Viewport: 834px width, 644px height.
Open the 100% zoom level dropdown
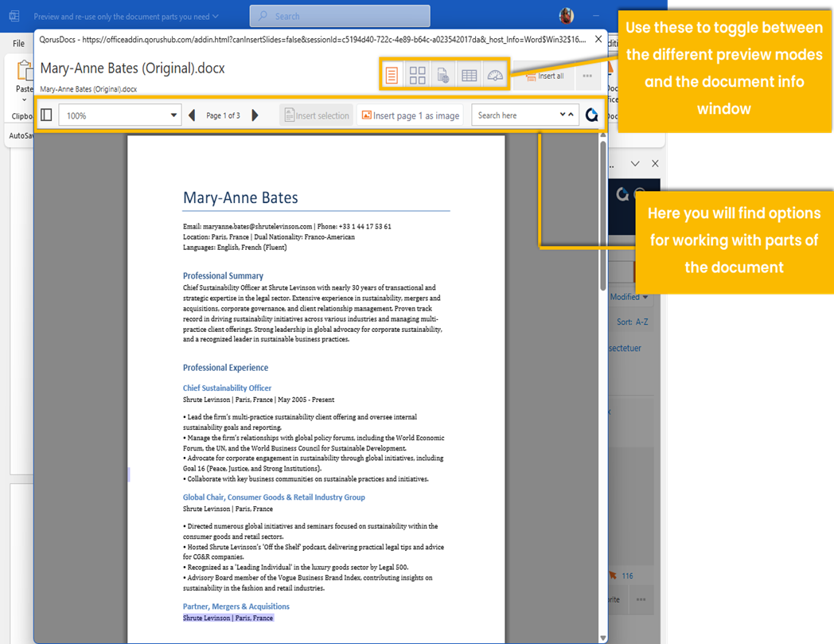pos(120,115)
